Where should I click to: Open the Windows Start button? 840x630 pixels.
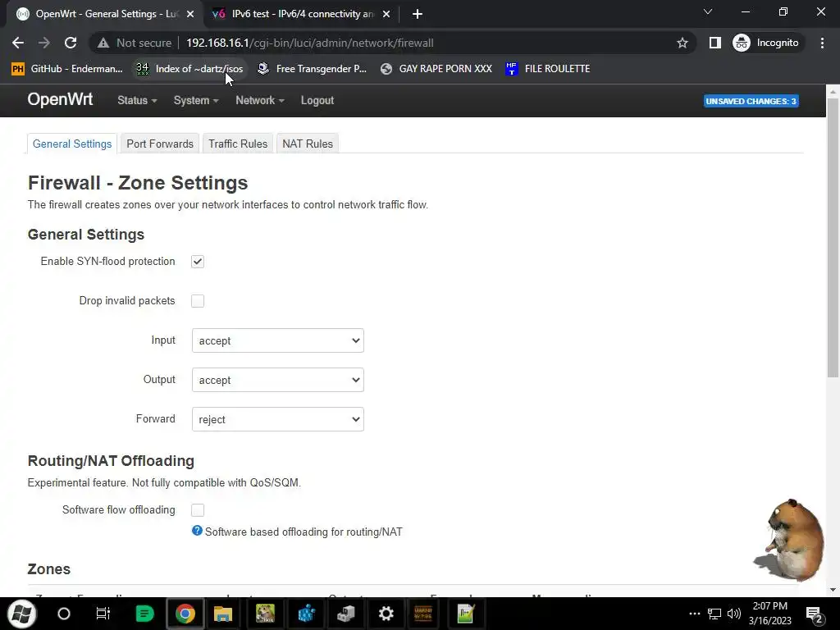click(21, 614)
